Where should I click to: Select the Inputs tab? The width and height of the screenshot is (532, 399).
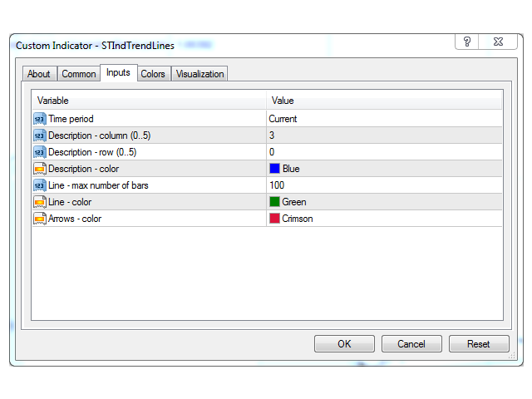click(x=118, y=72)
